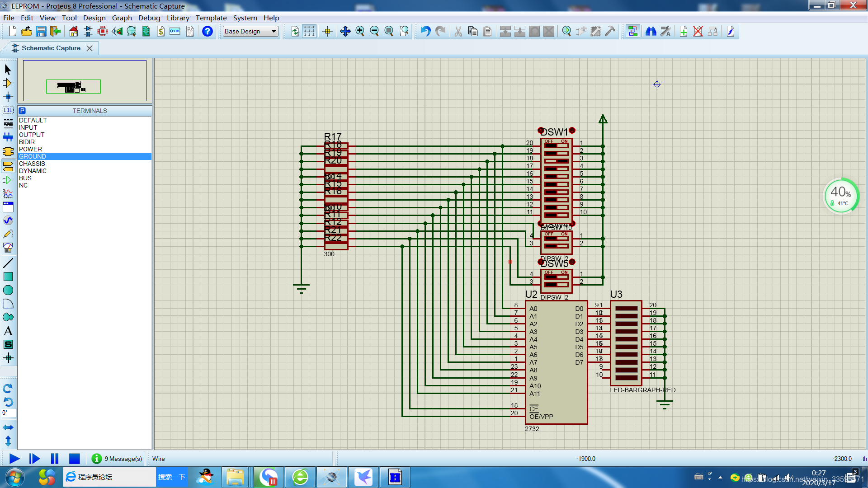Open the Base Design dropdown
The width and height of the screenshot is (868, 488).
(250, 31)
